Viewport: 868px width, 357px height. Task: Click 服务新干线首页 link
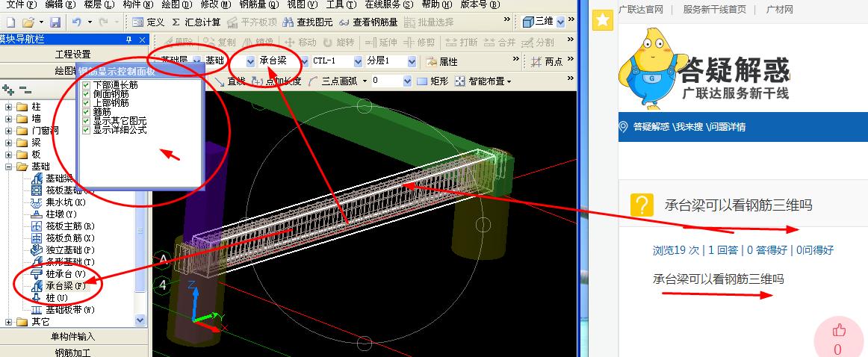click(x=714, y=10)
